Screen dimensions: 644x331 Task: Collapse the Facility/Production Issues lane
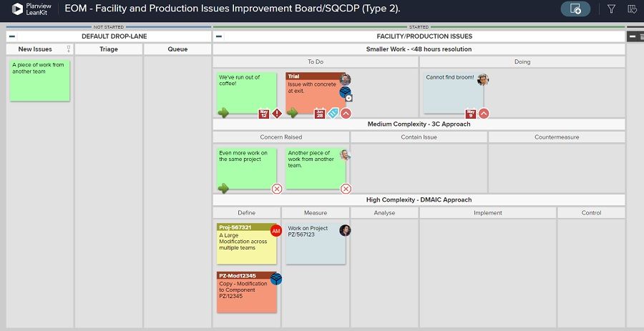coord(219,36)
